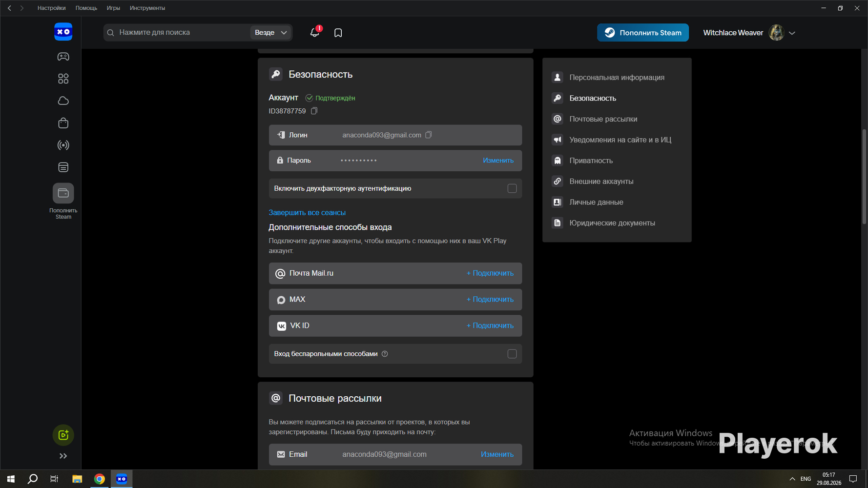This screenshot has height=488, width=868.
Task: Click VK Play taskbar icon
Action: (122, 479)
